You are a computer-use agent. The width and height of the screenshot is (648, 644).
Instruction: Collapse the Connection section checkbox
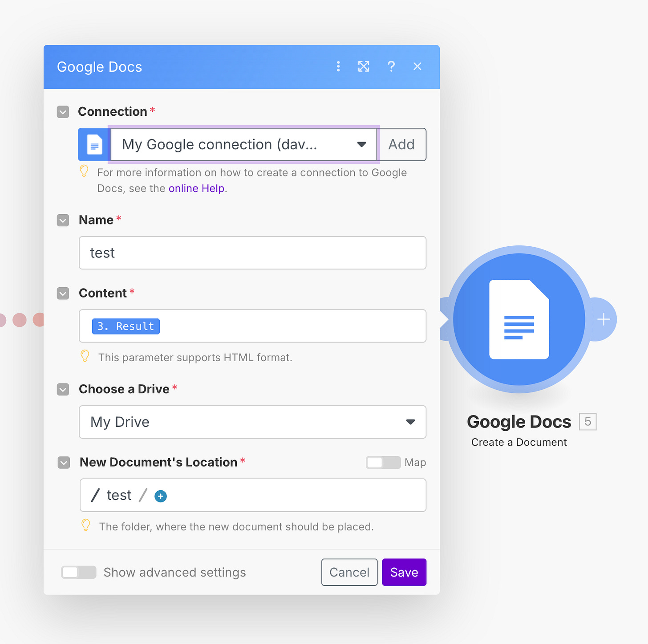point(63,112)
